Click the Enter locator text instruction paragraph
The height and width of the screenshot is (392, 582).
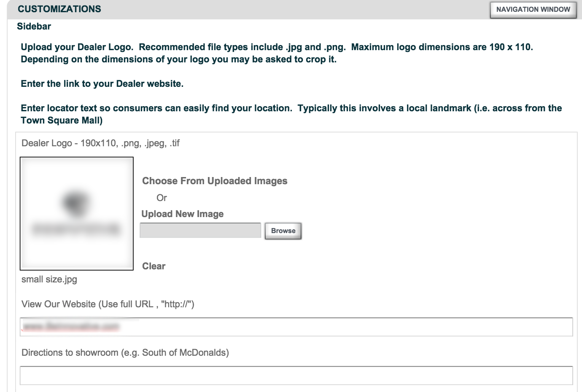click(x=291, y=114)
